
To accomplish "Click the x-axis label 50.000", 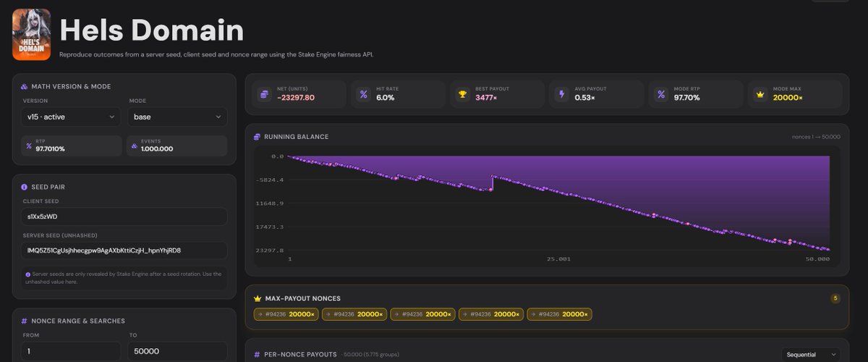I will [817, 258].
